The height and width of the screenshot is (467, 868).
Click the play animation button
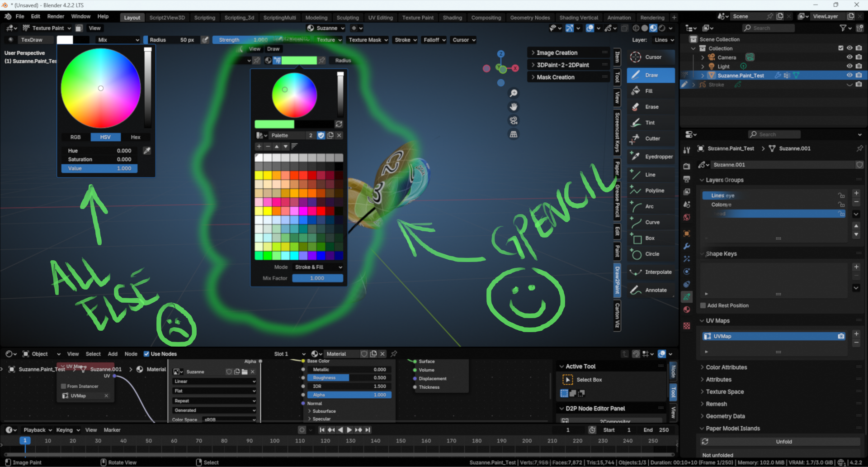click(349, 430)
